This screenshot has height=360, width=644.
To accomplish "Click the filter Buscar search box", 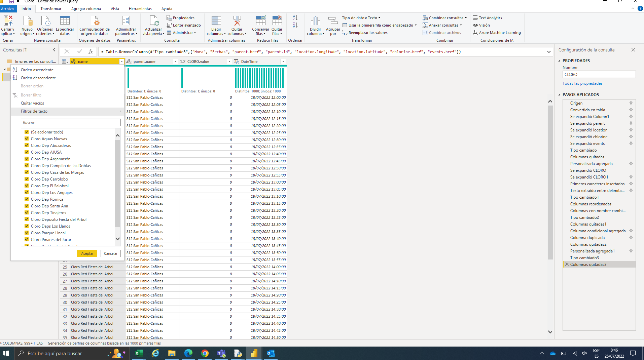I will 71,123.
